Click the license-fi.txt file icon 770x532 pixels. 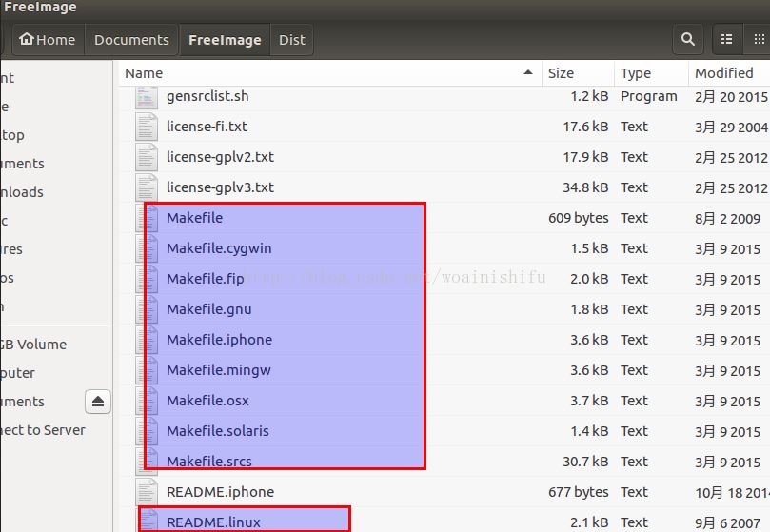[x=147, y=127]
